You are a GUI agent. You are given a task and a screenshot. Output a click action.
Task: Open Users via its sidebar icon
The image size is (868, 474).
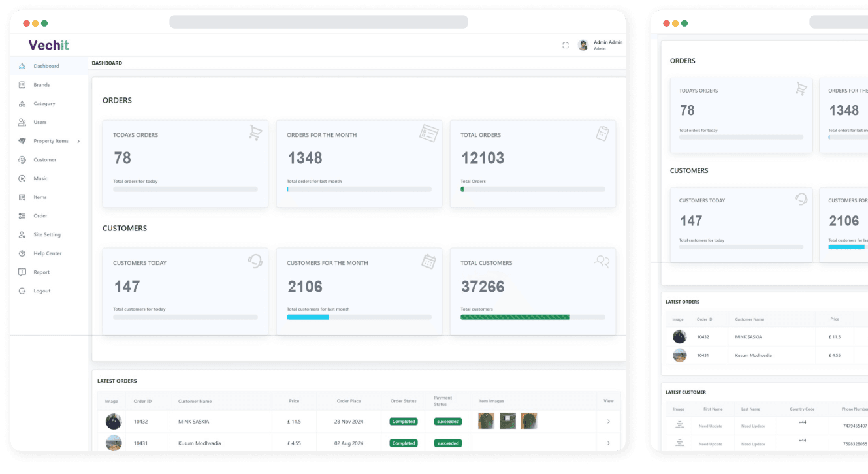22,122
